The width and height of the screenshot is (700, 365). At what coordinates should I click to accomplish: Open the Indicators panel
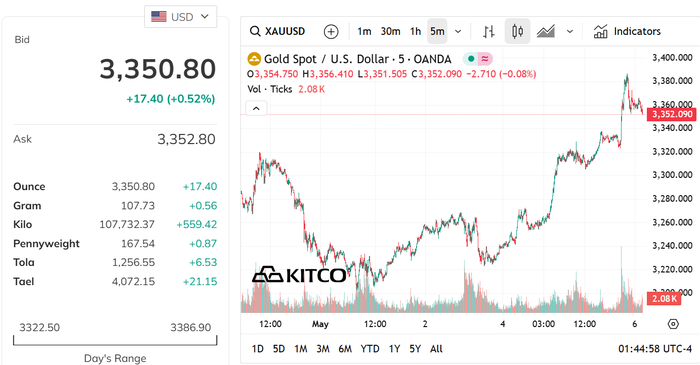[x=627, y=31]
